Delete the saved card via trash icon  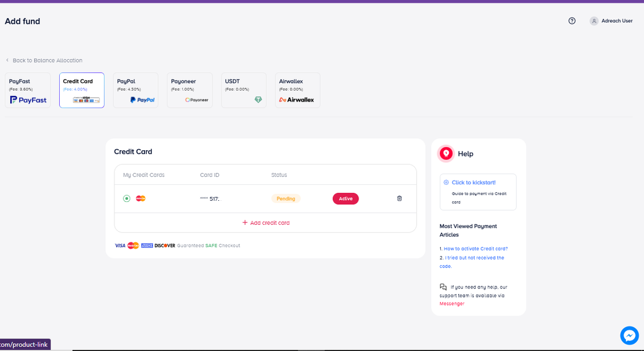399,199
